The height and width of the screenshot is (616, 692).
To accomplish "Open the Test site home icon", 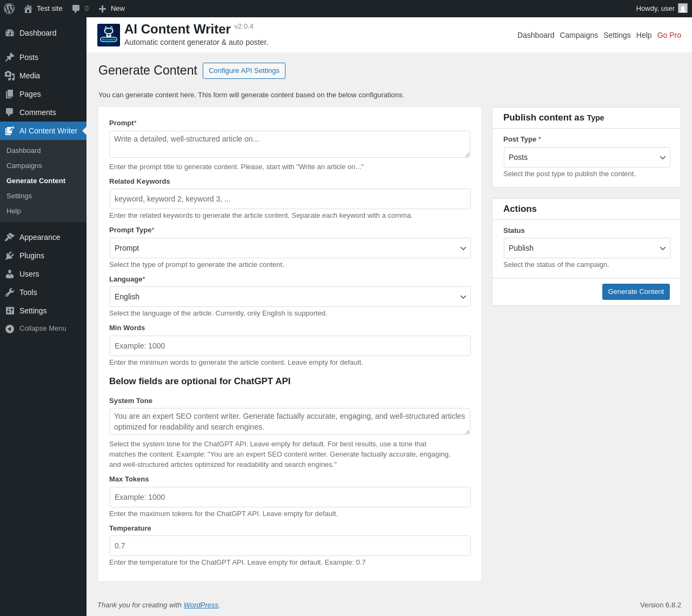I will coord(28,9).
